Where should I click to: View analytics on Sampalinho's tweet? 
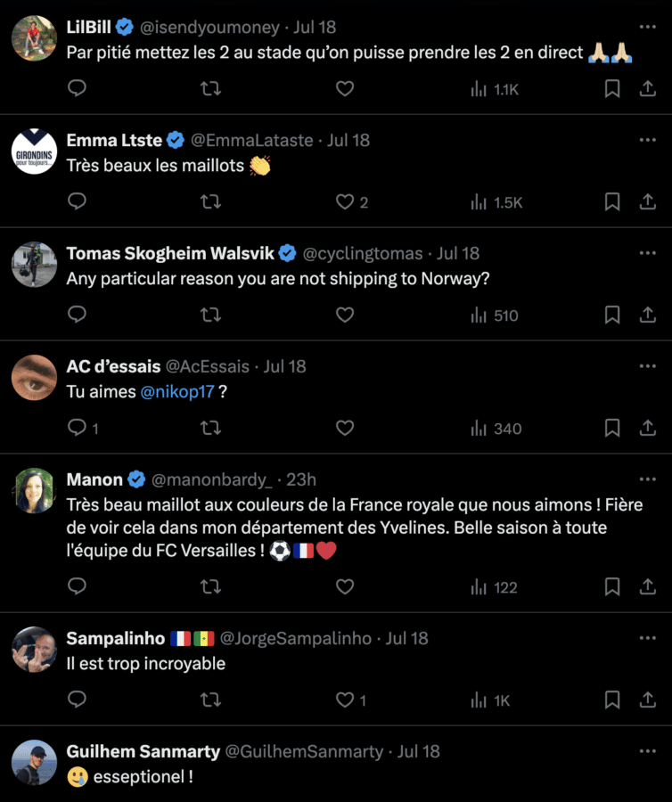point(490,700)
